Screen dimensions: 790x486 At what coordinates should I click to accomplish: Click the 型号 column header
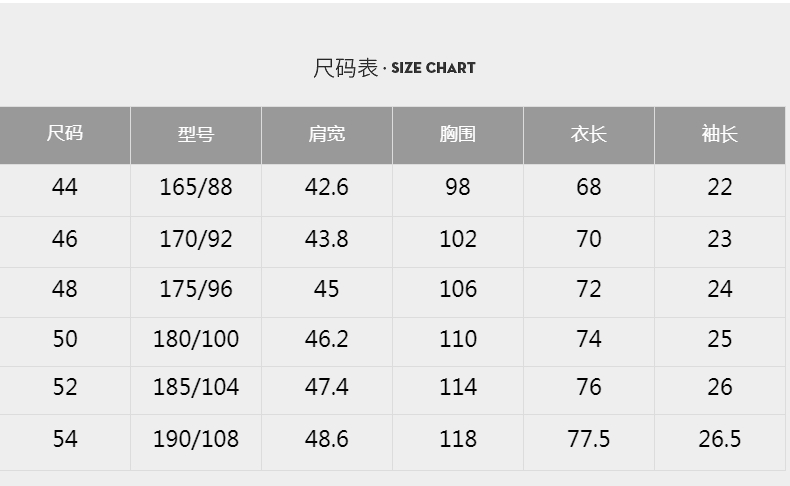[196, 134]
